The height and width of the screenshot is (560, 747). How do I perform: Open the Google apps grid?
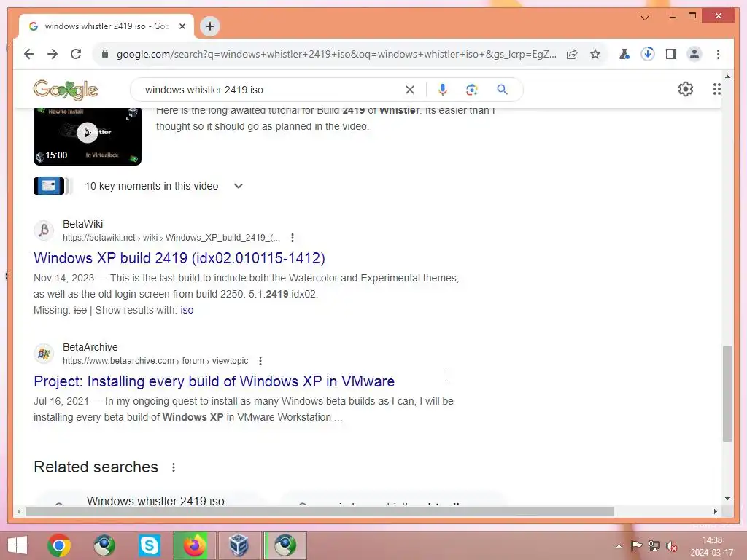(716, 89)
